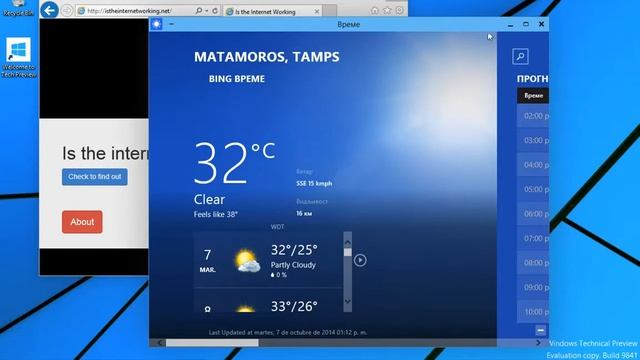Open a new tab in Internet Explorer
This screenshot has width=640, height=360.
click(330, 11)
